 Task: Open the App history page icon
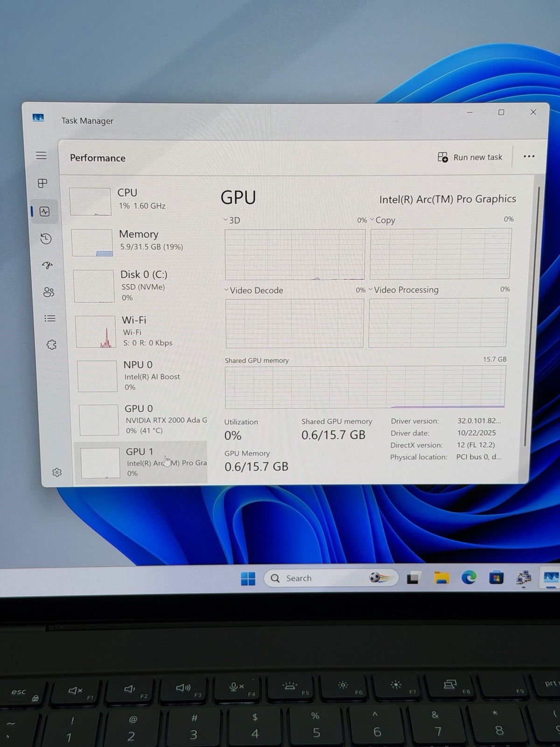[46, 239]
